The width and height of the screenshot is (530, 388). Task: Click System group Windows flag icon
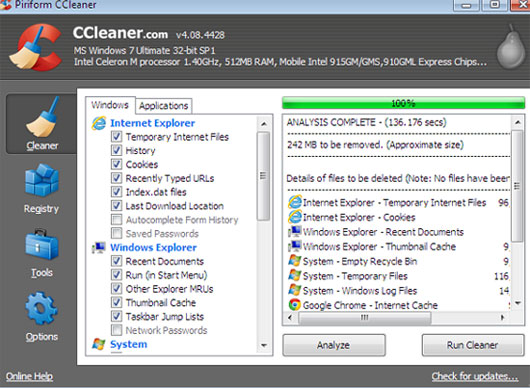pyautogui.click(x=99, y=344)
